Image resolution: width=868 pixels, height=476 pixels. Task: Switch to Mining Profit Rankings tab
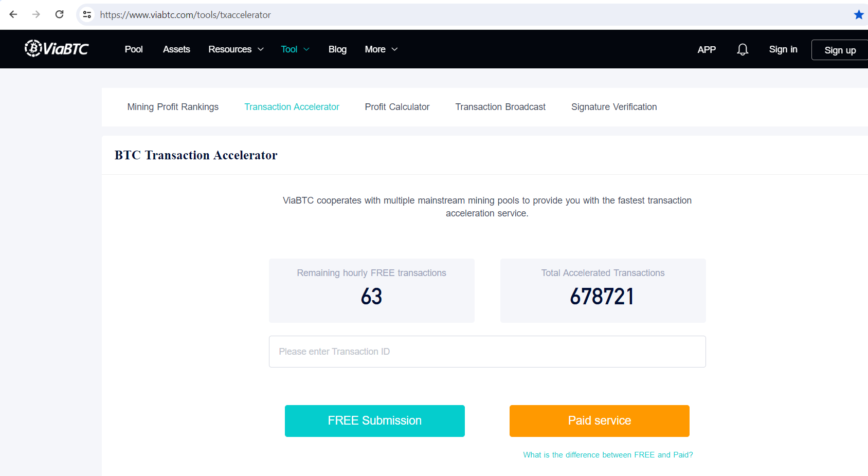tap(173, 107)
